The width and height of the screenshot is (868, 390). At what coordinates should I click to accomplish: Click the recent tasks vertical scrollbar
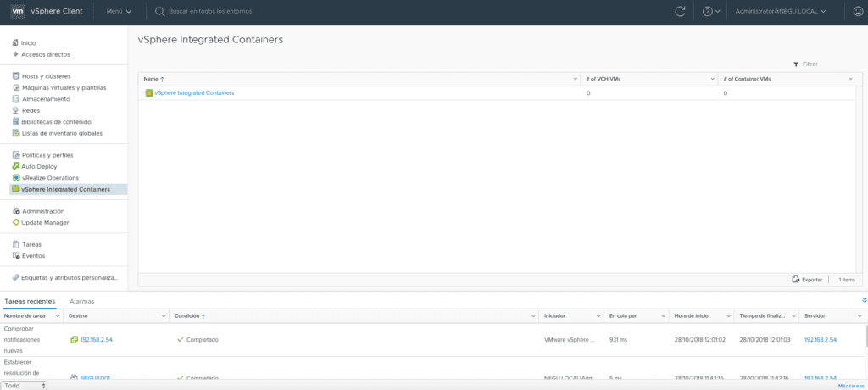click(x=865, y=335)
